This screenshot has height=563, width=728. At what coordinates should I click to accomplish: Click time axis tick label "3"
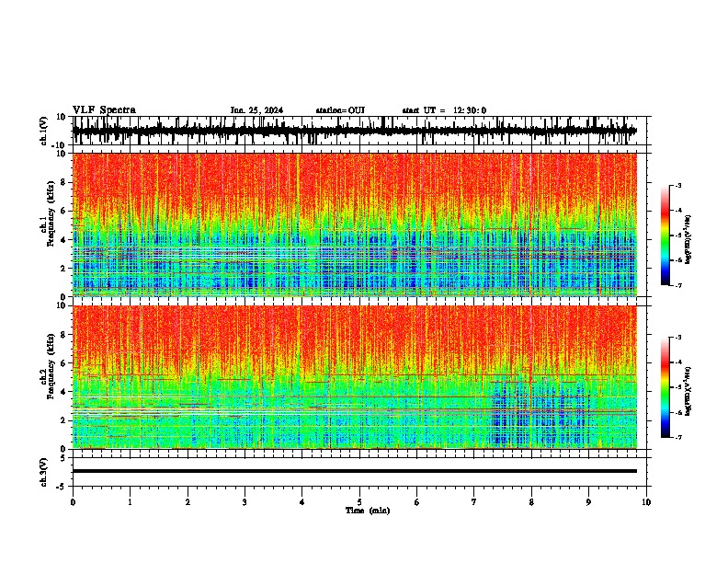tap(245, 502)
